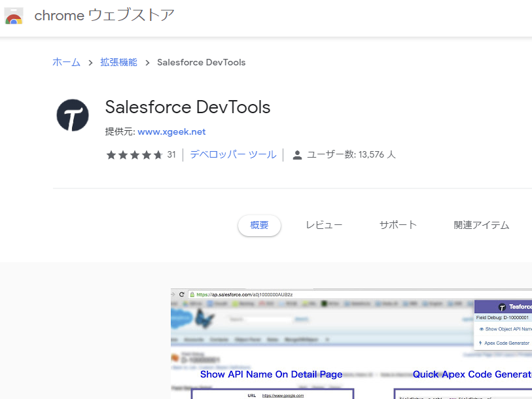Open the 概要 tab
The height and width of the screenshot is (399, 532).
pyautogui.click(x=259, y=225)
